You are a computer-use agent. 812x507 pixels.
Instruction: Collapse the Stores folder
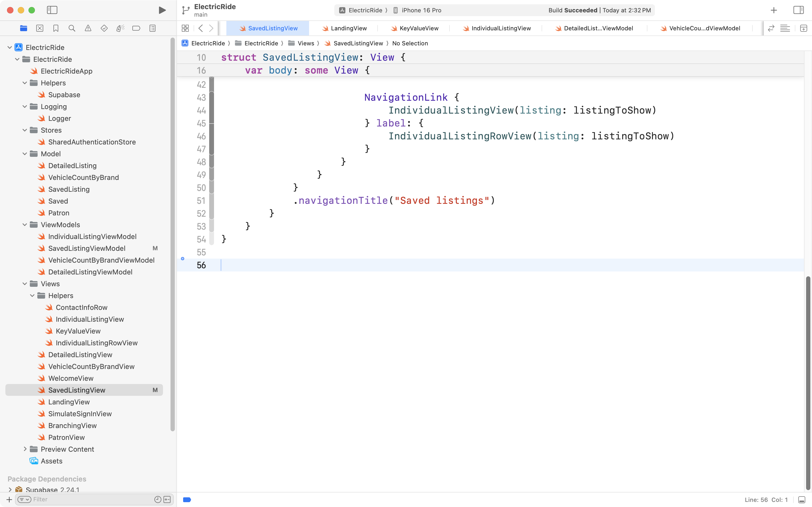click(25, 130)
